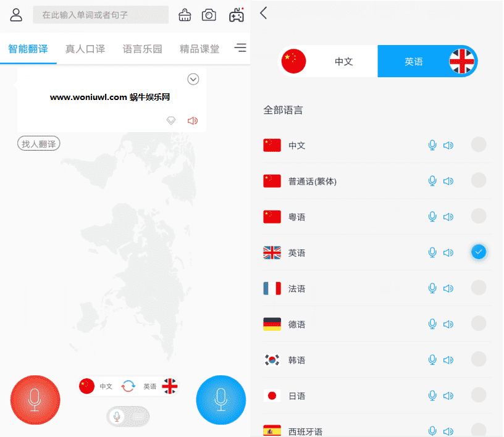Open the profile icon at top left
The height and width of the screenshot is (437, 504).
(15, 15)
